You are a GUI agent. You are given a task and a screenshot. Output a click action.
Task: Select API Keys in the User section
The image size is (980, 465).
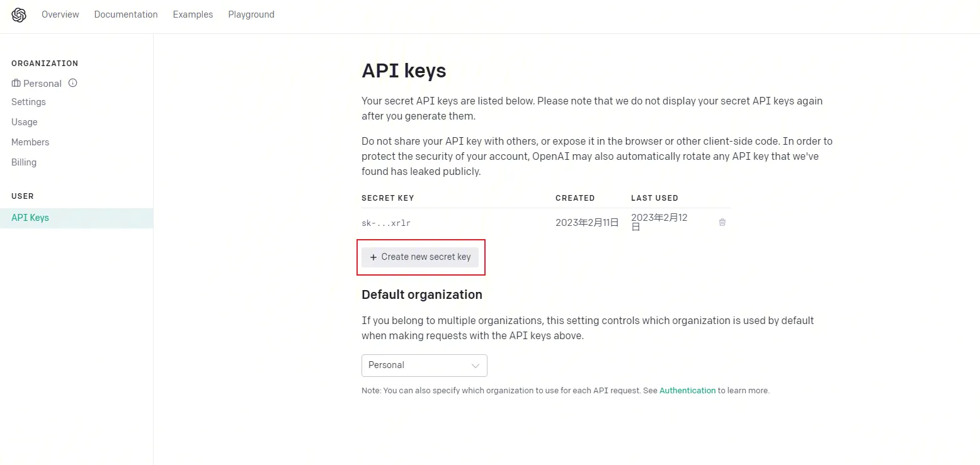pos(30,218)
